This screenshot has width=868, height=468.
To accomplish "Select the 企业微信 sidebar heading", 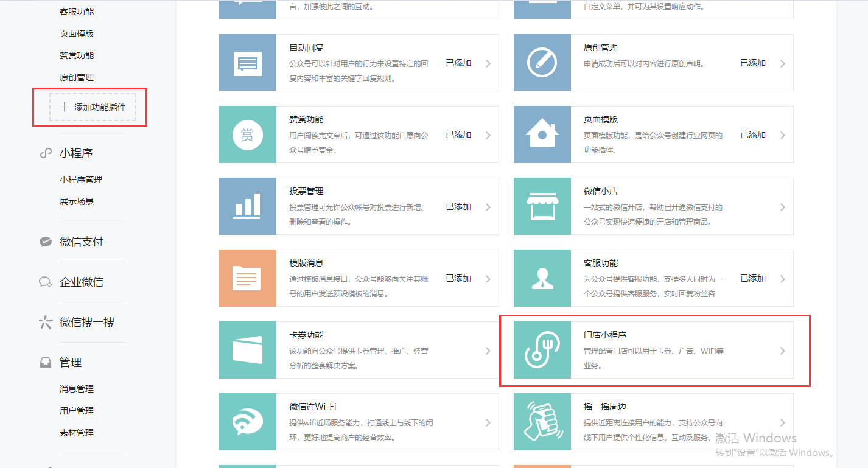I will (x=82, y=282).
